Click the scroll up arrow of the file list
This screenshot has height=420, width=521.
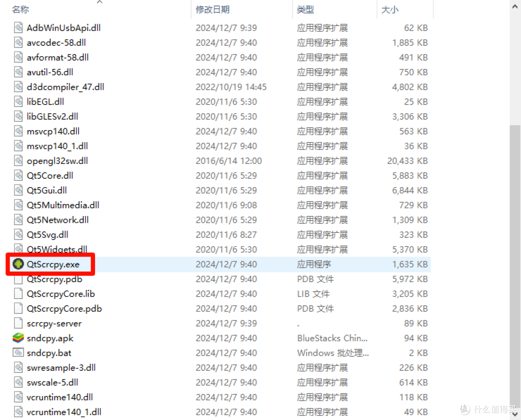click(x=515, y=6)
